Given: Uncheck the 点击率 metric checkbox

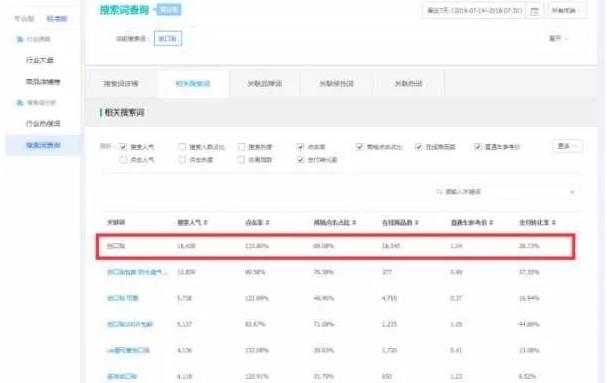Looking at the screenshot, I should click(300, 147).
